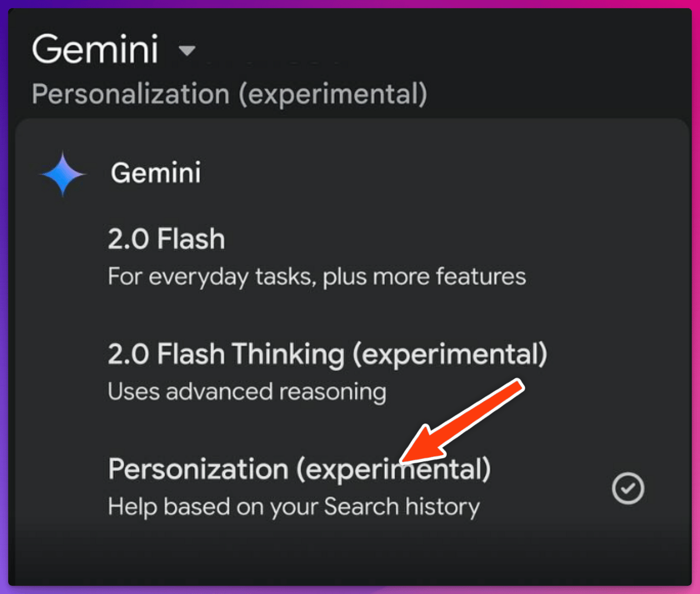Screen dimensions: 700x594
Task: Click 'Search history' text in last option
Action: coord(401,507)
